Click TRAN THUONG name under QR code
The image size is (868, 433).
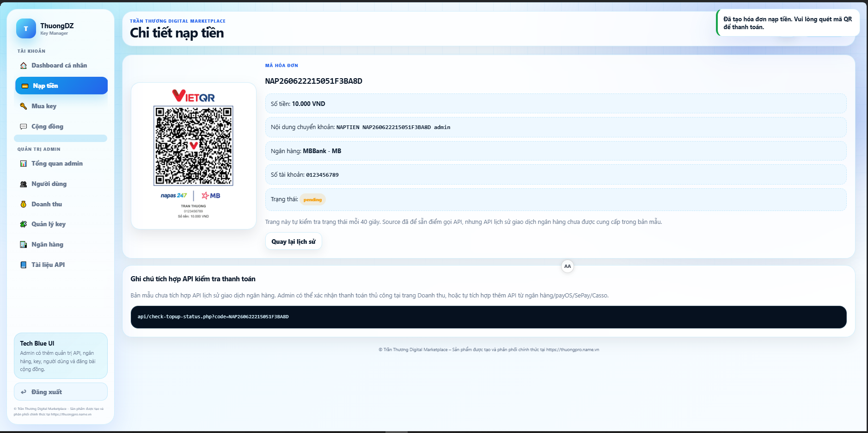193,206
